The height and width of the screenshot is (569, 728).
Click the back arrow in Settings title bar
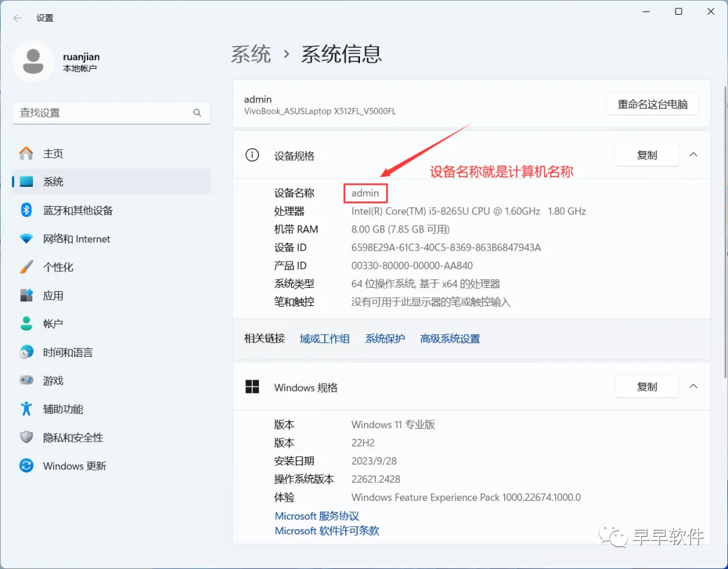point(18,18)
